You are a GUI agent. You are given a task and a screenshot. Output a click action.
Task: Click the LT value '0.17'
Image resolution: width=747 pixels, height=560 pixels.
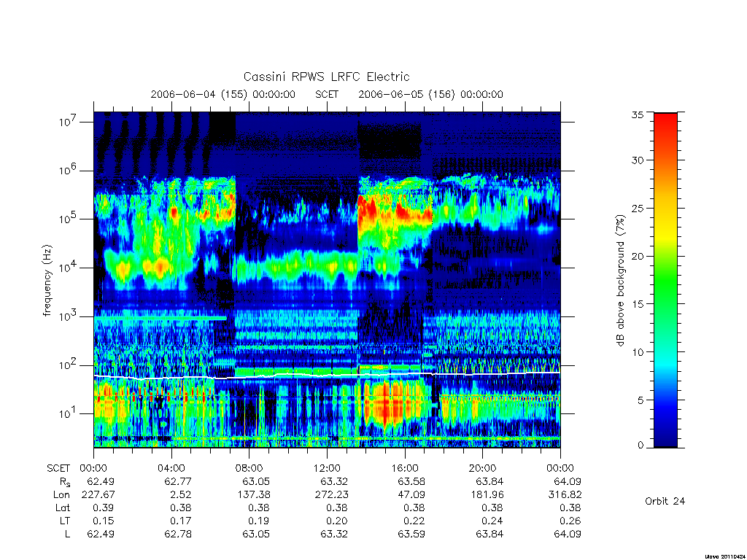point(181,521)
